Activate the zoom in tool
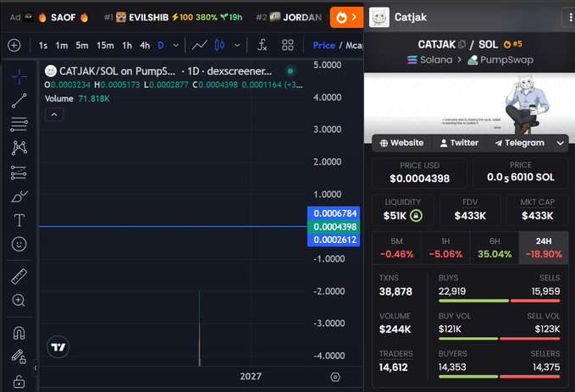The image size is (575, 392). [19, 301]
